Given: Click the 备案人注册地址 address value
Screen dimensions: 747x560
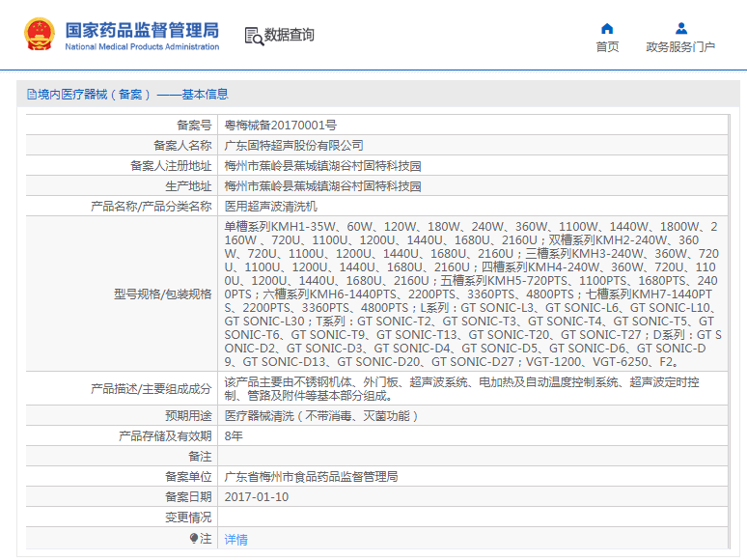Looking at the screenshot, I should [x=322, y=166].
